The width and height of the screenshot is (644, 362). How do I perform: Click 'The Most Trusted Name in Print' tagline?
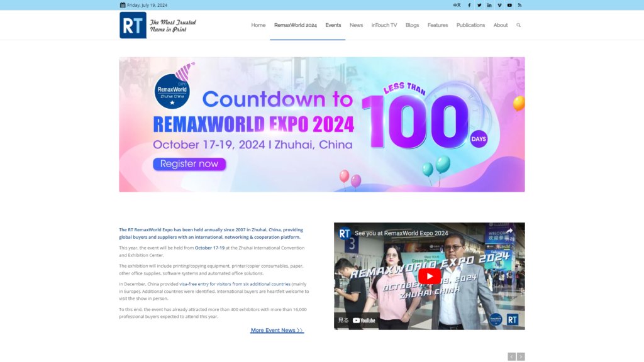(x=173, y=25)
